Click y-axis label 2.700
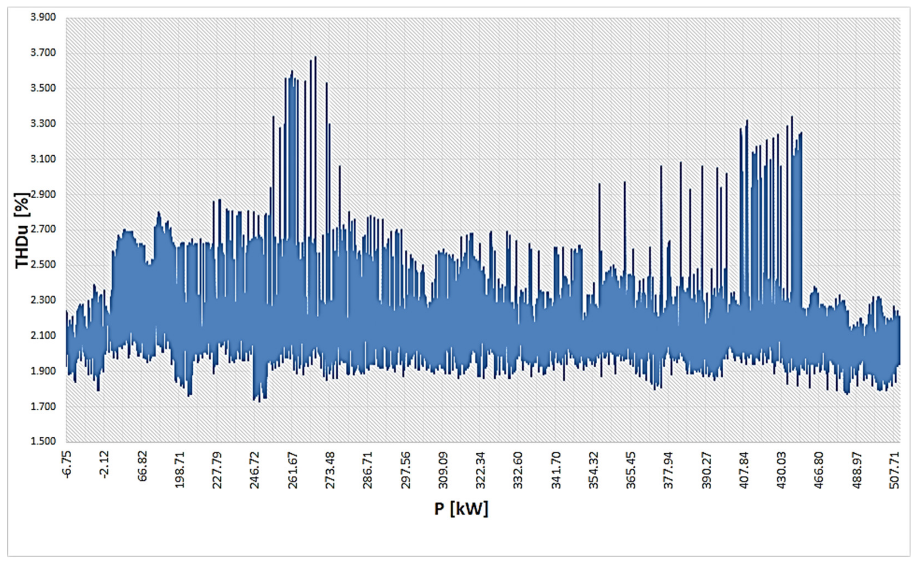This screenshot has height=568, width=924. click(43, 229)
